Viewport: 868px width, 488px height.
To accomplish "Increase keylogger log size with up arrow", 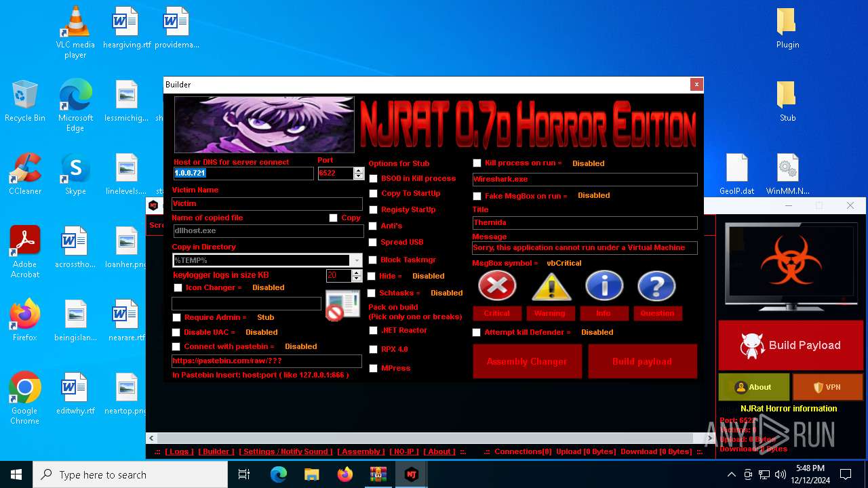I will [357, 272].
